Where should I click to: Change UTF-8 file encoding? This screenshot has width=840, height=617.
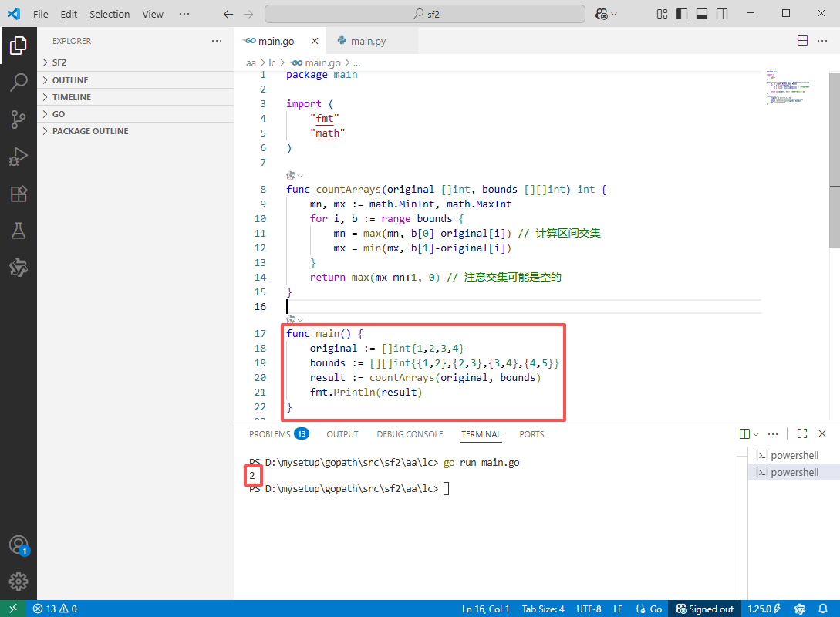[x=589, y=609]
